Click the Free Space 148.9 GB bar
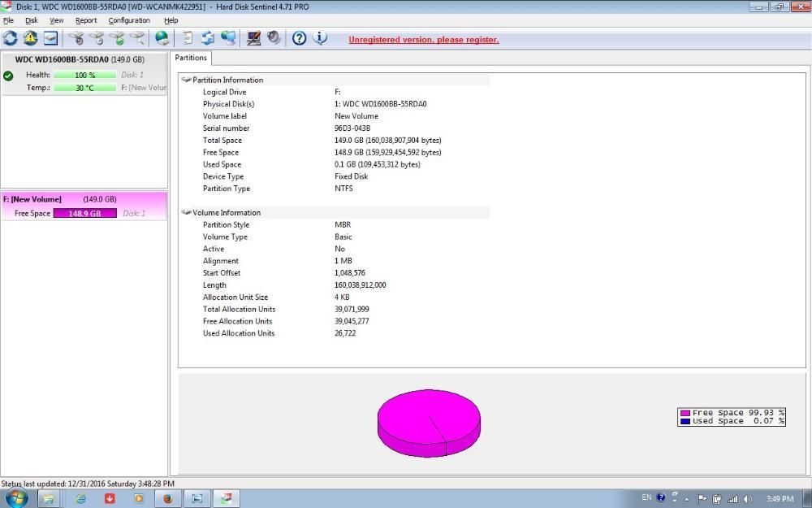Image resolution: width=812 pixels, height=508 pixels. (85, 213)
